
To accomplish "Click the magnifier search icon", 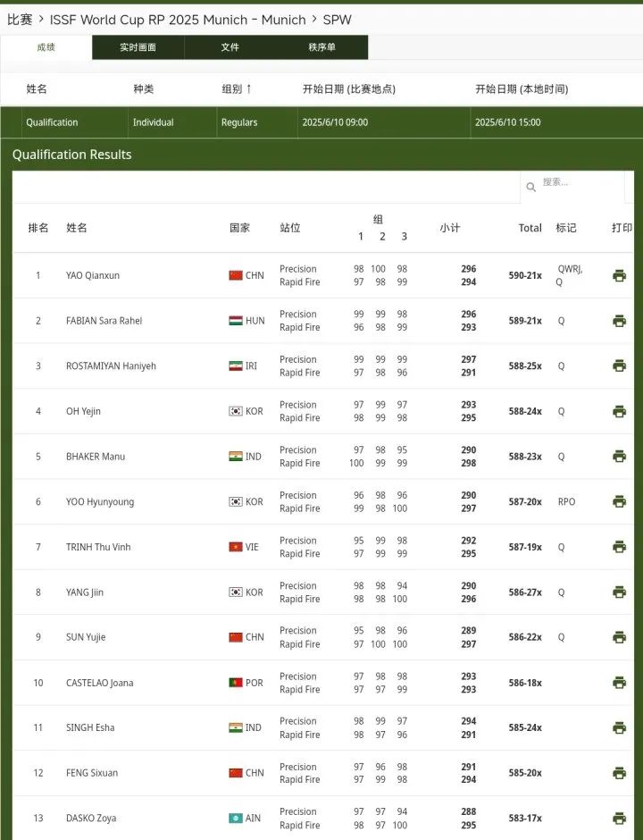I will click(x=531, y=187).
